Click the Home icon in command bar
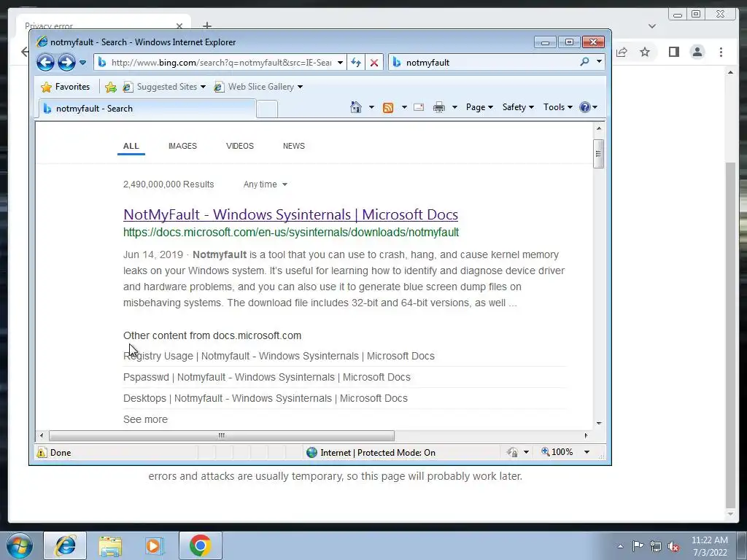The height and width of the screenshot is (560, 747). click(x=356, y=107)
